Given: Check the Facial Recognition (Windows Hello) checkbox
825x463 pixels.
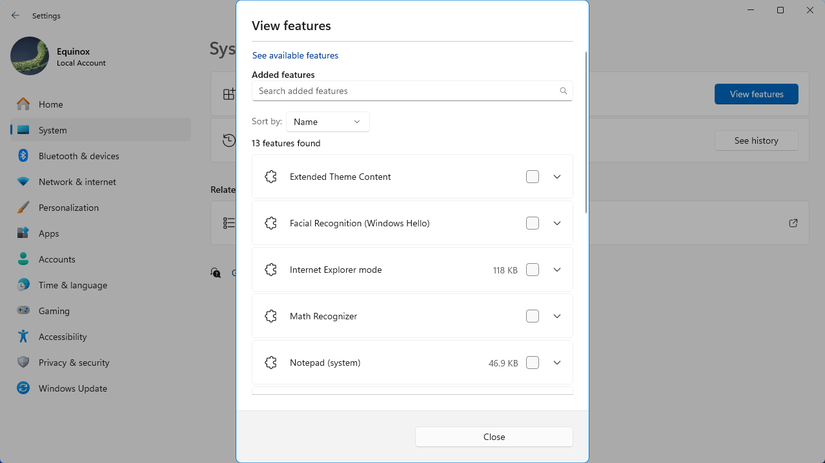Looking at the screenshot, I should coord(532,223).
